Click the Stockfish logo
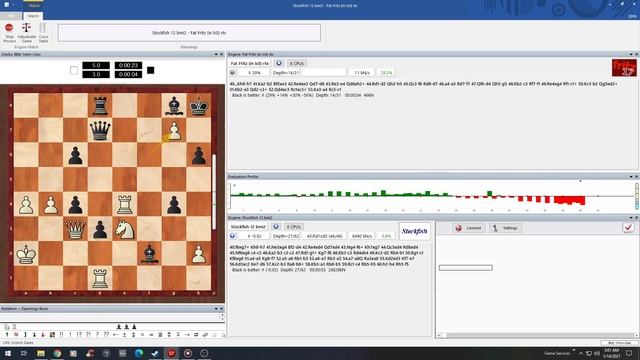 click(x=414, y=231)
